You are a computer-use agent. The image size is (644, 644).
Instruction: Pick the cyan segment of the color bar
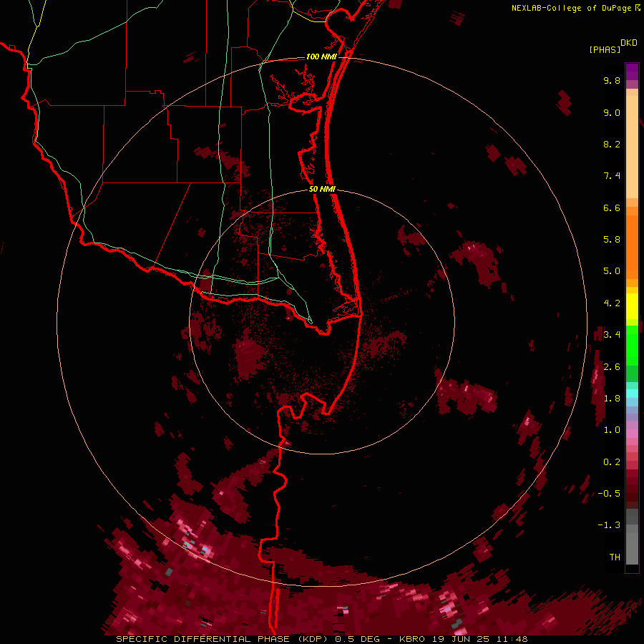[x=632, y=394]
